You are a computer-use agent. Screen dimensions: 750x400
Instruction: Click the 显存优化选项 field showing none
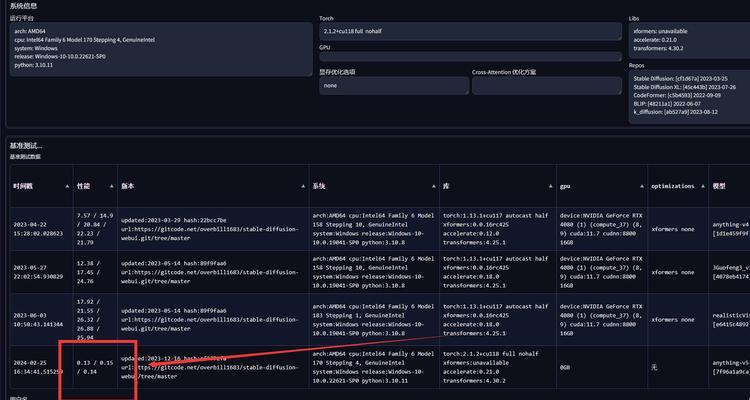click(394, 86)
